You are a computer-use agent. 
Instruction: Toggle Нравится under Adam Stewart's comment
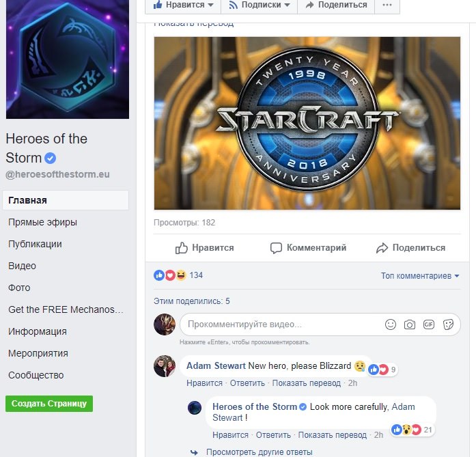[x=204, y=383]
